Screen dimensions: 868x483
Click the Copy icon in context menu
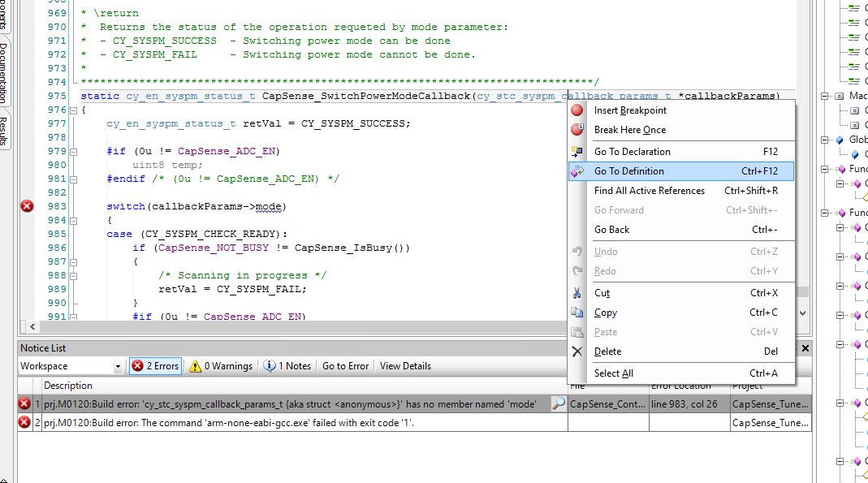pos(577,313)
